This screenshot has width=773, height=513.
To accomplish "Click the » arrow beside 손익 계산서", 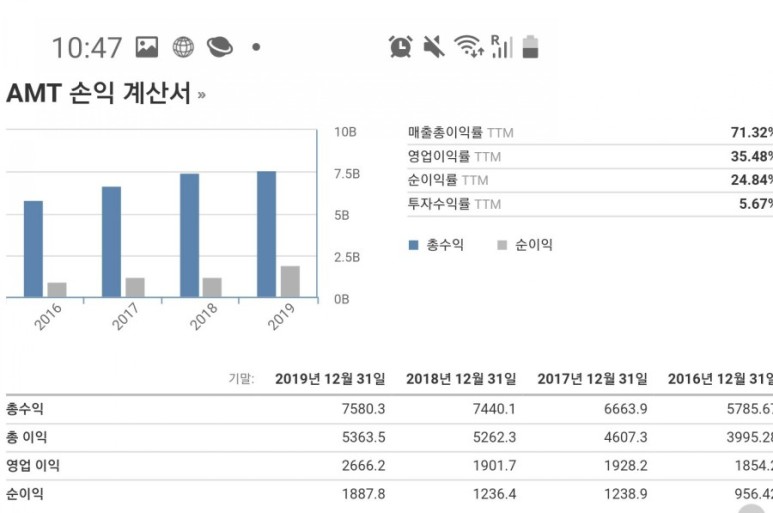I will tap(201, 95).
